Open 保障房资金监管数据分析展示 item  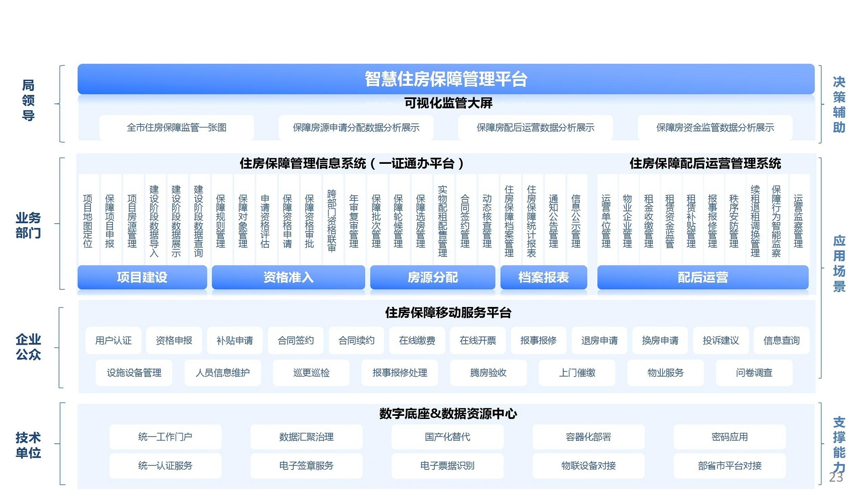(x=715, y=128)
